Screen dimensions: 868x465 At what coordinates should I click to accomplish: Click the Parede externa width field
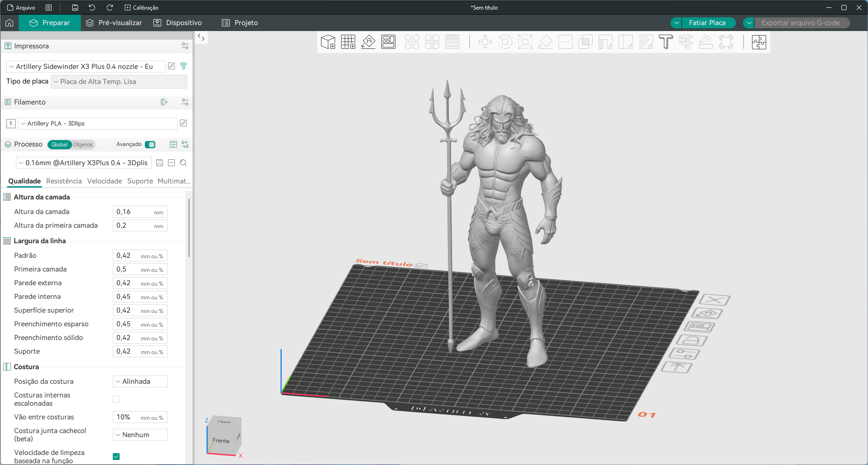point(140,283)
